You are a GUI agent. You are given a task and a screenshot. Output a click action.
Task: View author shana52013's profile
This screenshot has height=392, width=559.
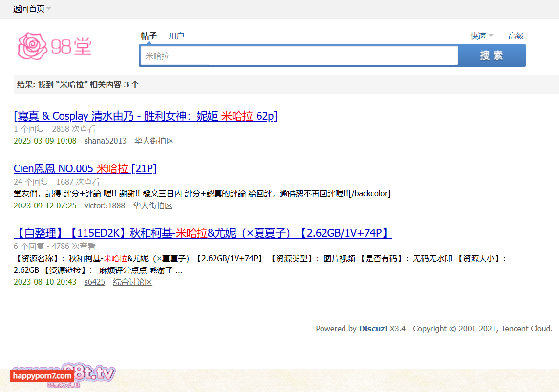click(x=105, y=141)
